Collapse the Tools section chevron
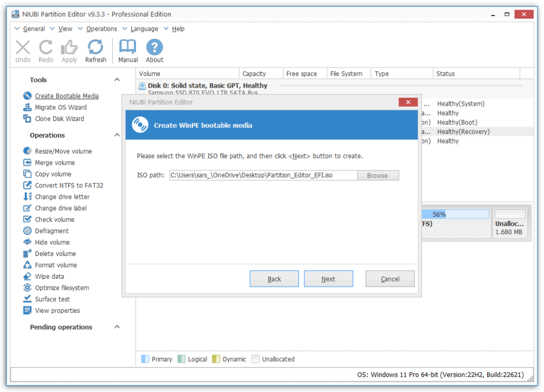The height and width of the screenshot is (392, 544). 117,80
